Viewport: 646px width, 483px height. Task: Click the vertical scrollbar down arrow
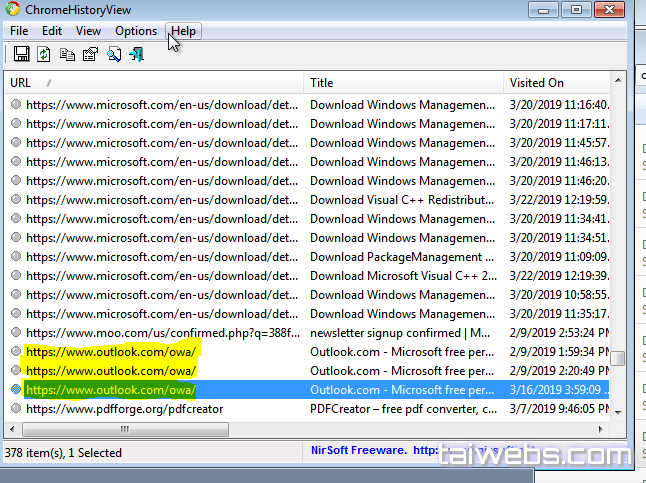coord(619,411)
